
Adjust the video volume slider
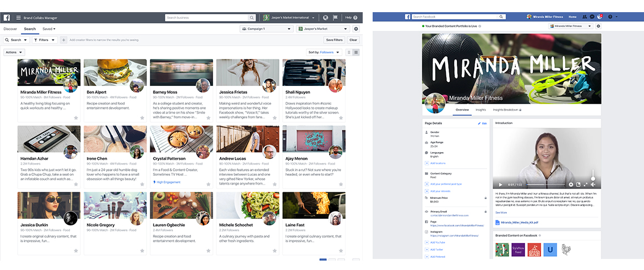tap(593, 175)
